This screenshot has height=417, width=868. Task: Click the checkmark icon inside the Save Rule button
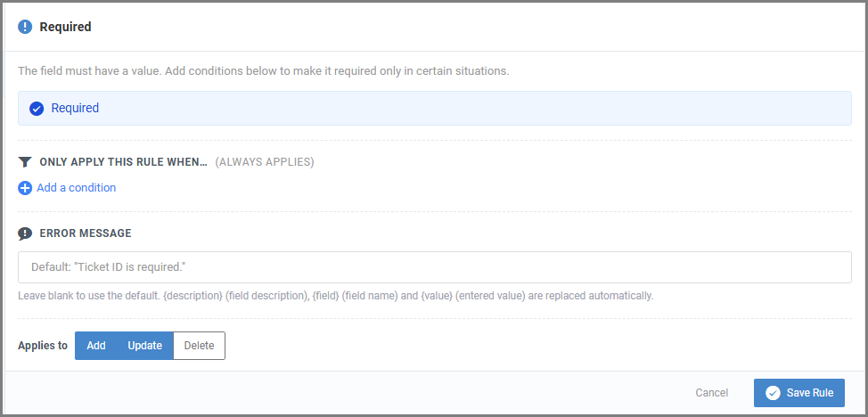point(773,393)
